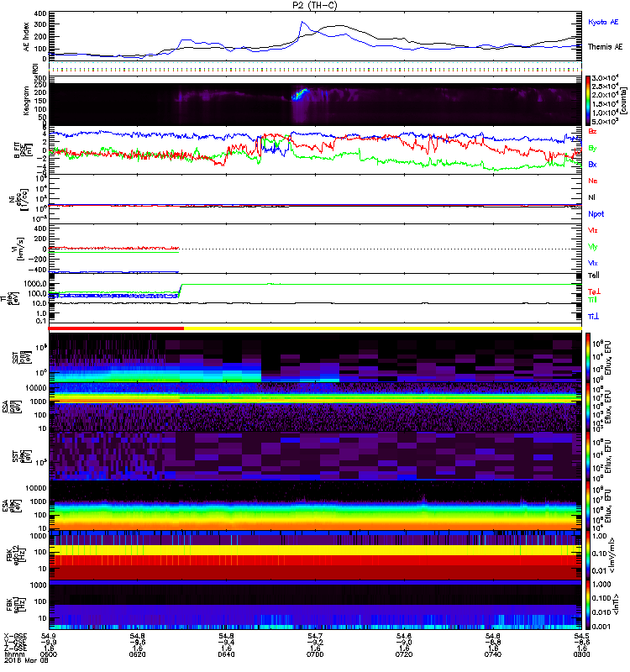Click the green Till legend label
The image size is (630, 672).
coord(593,300)
